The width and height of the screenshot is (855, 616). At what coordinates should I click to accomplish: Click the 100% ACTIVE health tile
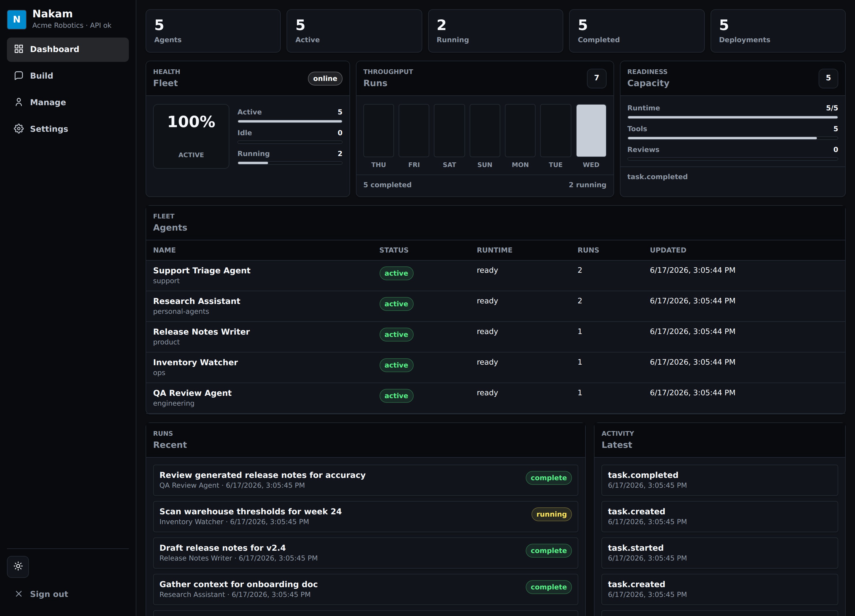191,136
